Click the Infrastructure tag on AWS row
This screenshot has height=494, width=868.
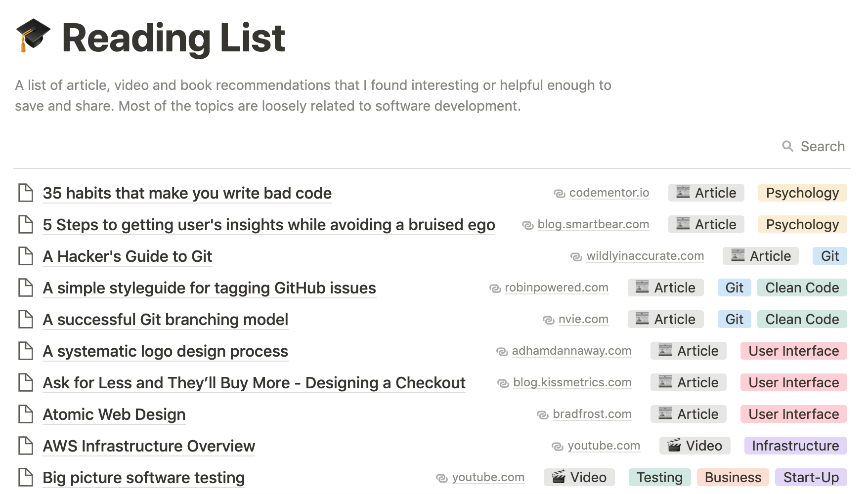coord(795,446)
